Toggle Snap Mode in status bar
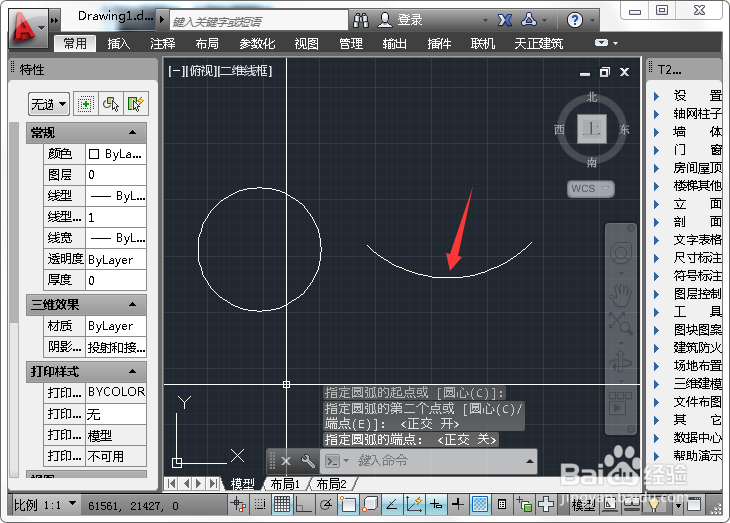This screenshot has width=730, height=523. tap(260, 504)
